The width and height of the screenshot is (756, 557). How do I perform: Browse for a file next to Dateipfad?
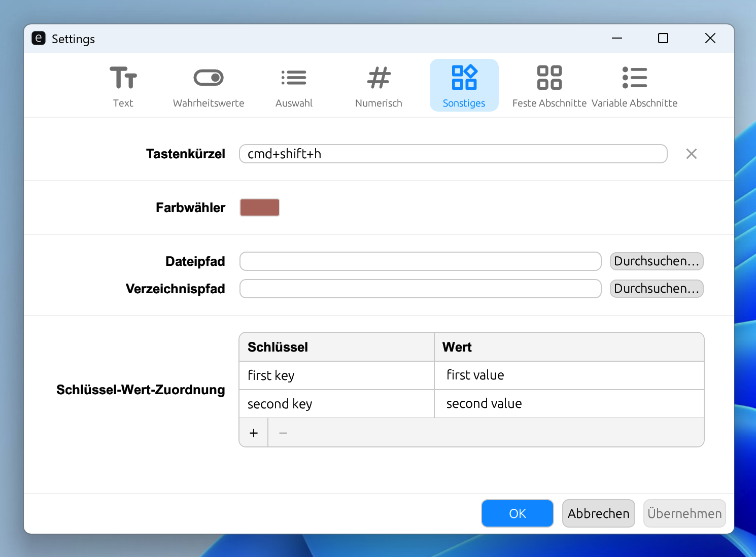pyautogui.click(x=657, y=261)
